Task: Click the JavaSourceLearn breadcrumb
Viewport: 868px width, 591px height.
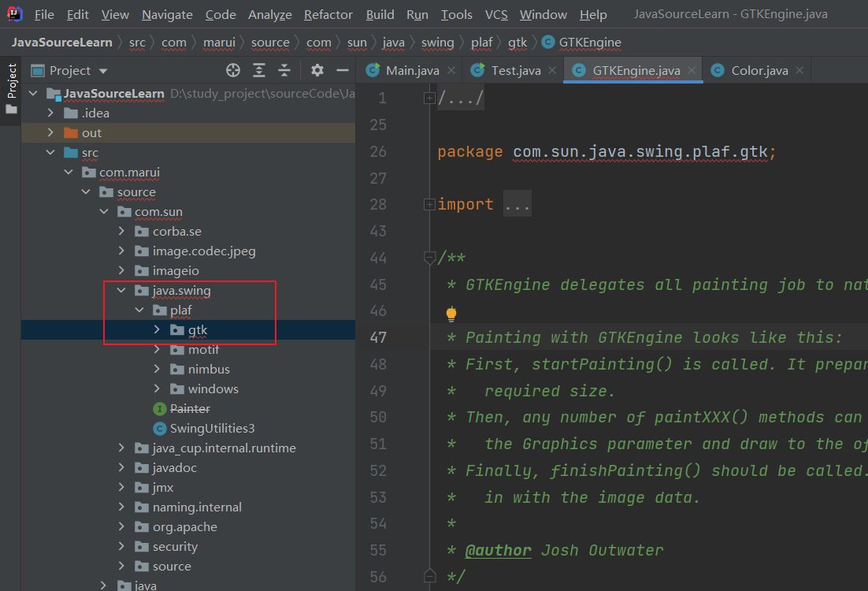Action: 62,43
